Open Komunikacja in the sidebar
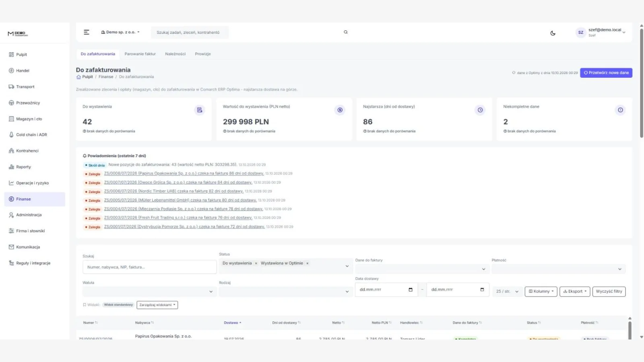The image size is (644, 362). pyautogui.click(x=35, y=247)
